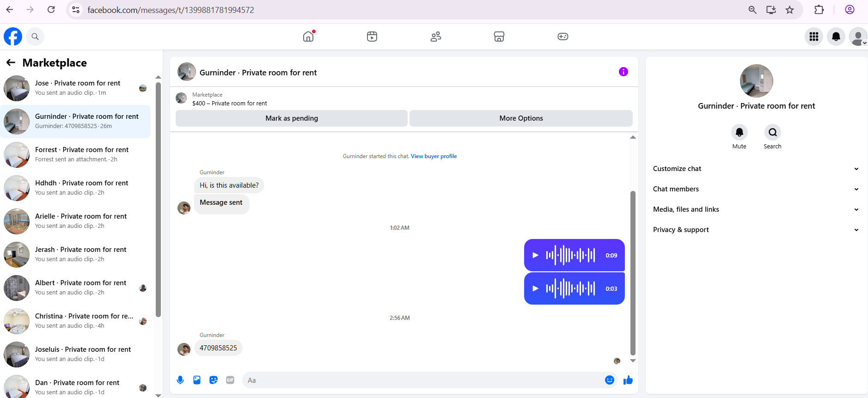Search in conversation using Search icon
The image size is (868, 398).
point(773,133)
